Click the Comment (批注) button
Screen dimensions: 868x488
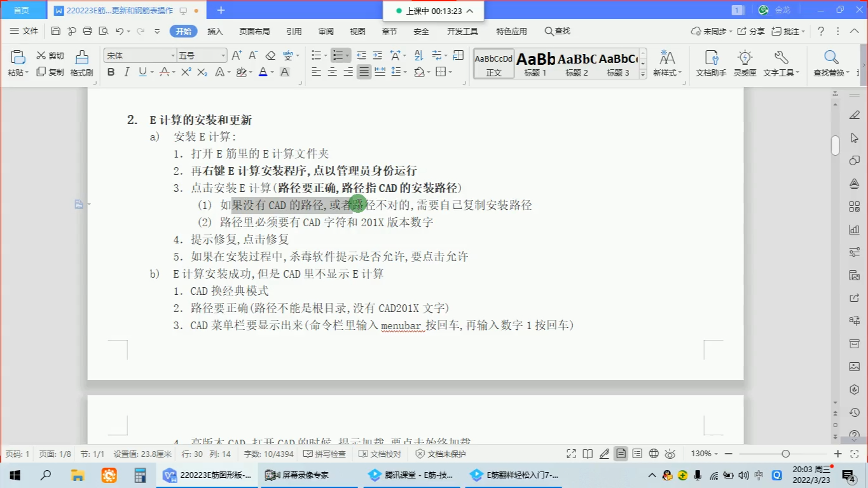tap(789, 31)
